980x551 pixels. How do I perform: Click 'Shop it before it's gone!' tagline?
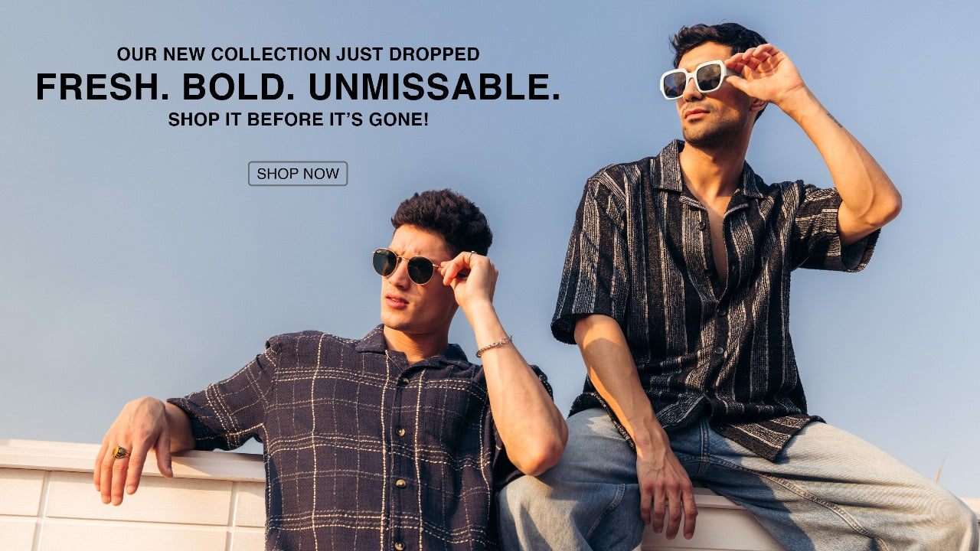298,119
